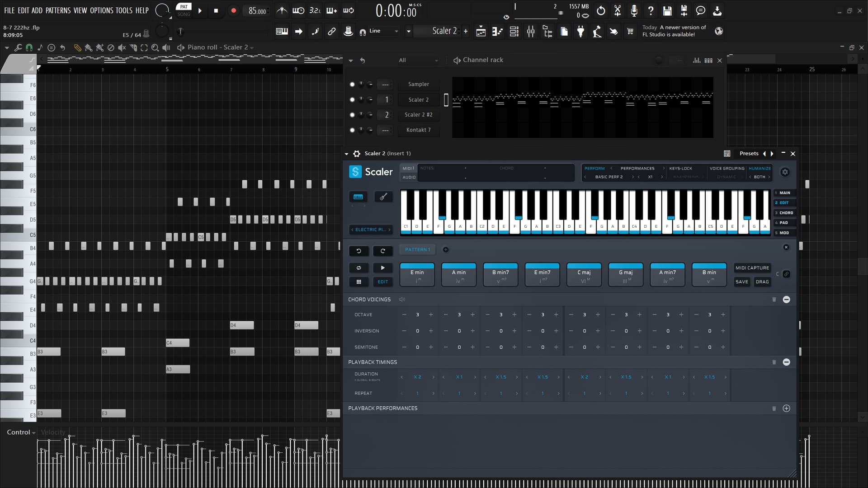Open the piano roll wrench tools menu
868x488 pixels.
18,47
